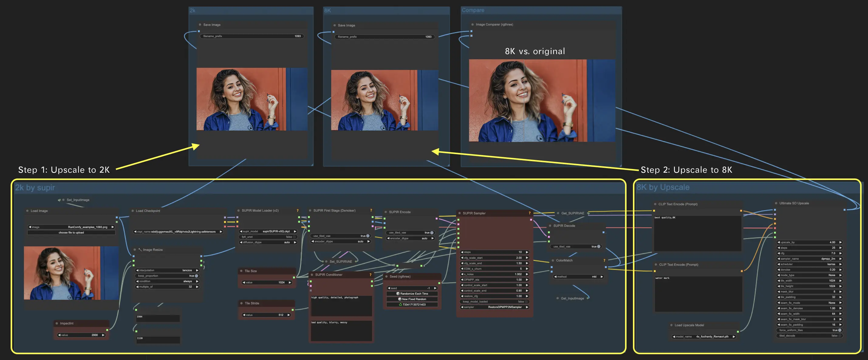868x360 pixels.
Task: Open help on SUPIR Conditioner node
Action: pyautogui.click(x=370, y=275)
